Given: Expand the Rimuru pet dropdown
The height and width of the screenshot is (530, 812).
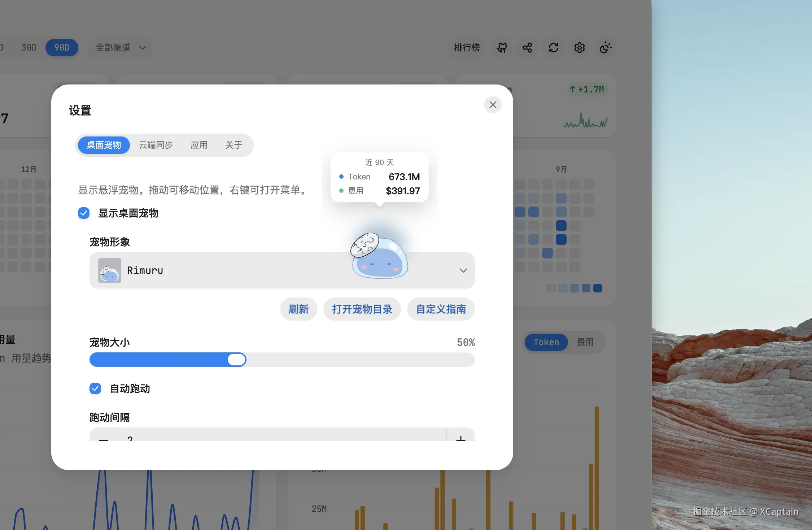Looking at the screenshot, I should [x=282, y=270].
